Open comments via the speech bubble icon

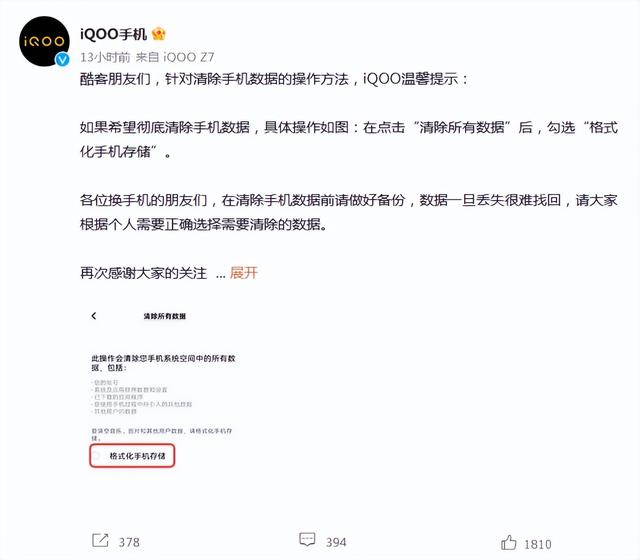[307, 540]
